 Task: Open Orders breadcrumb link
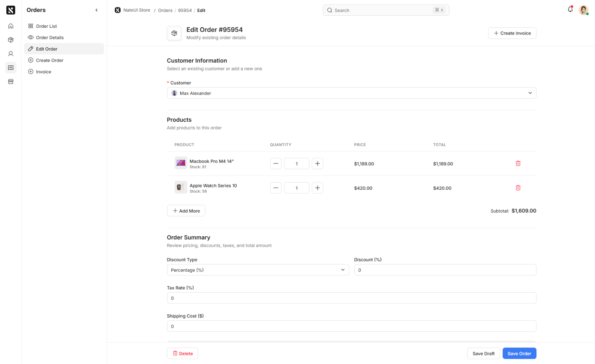[x=165, y=10]
